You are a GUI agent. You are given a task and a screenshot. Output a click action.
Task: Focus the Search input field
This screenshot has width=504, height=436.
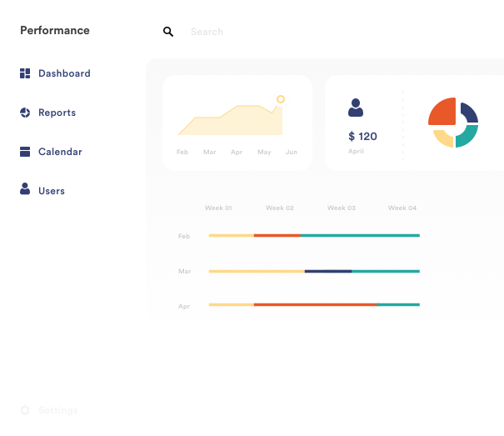pos(207,32)
